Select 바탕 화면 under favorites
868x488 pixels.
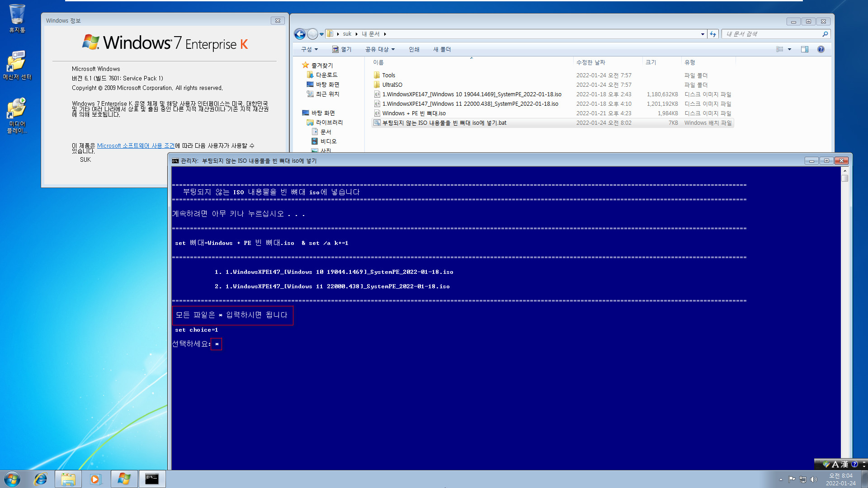pyautogui.click(x=323, y=84)
